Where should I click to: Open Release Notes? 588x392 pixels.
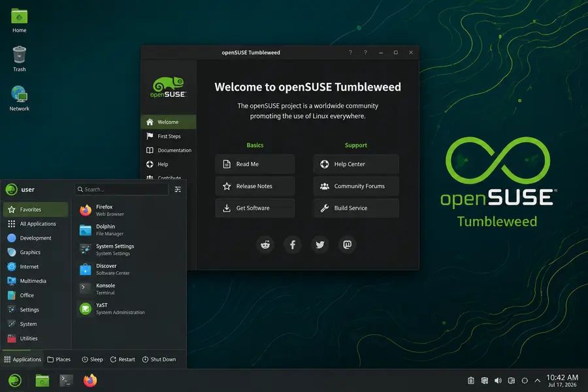[x=255, y=186]
